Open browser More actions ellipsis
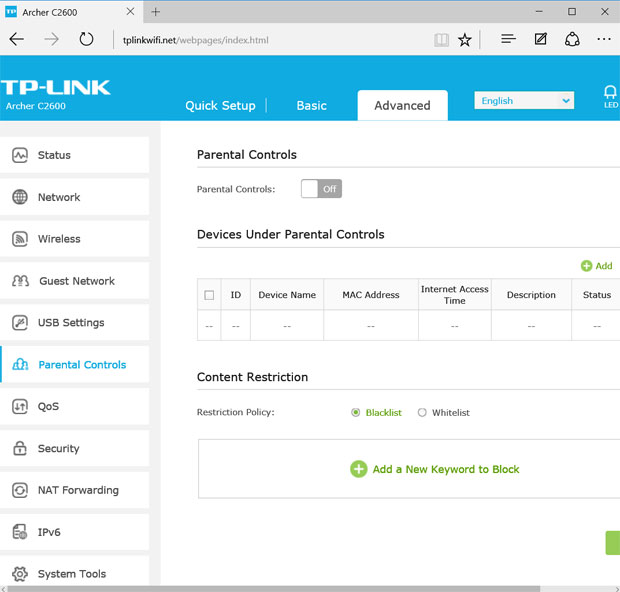This screenshot has height=592, width=620. pyautogui.click(x=604, y=39)
